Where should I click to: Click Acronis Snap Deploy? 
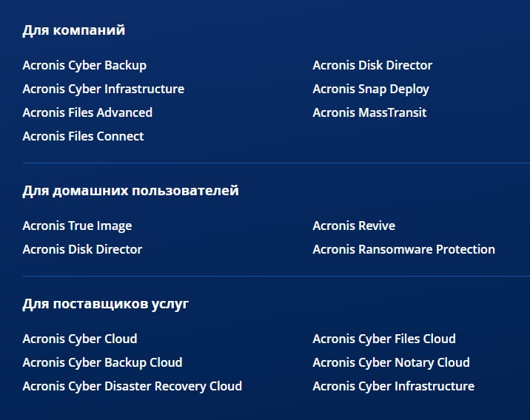371,89
